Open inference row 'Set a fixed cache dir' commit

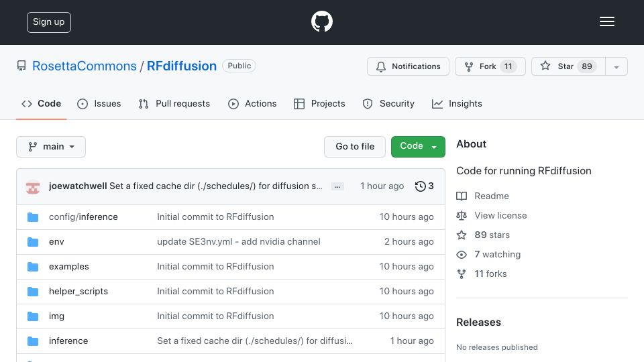pyautogui.click(x=255, y=341)
